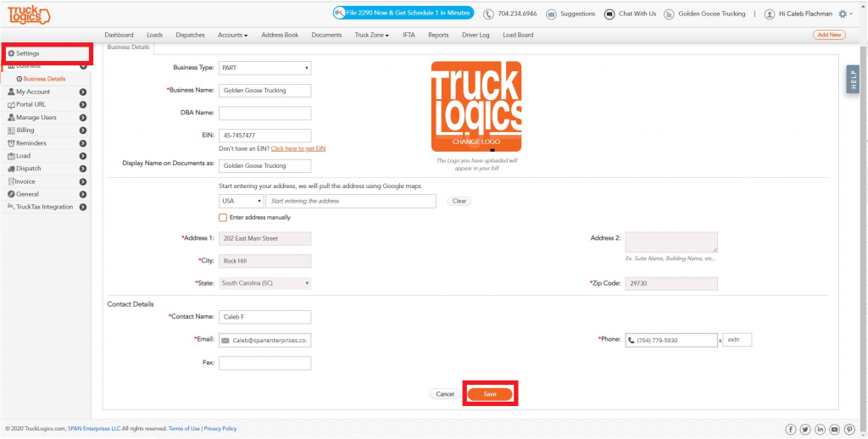868x439 pixels.
Task: Open TruckTax Integration in sidebar
Action: pos(44,207)
